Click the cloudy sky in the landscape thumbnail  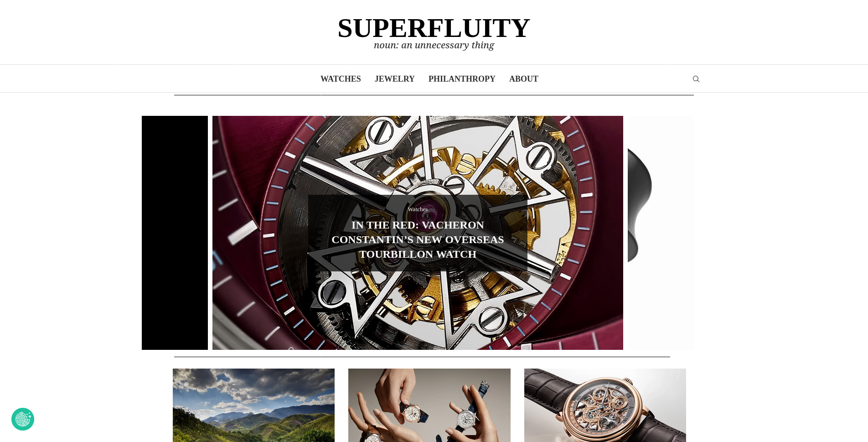[x=253, y=388]
